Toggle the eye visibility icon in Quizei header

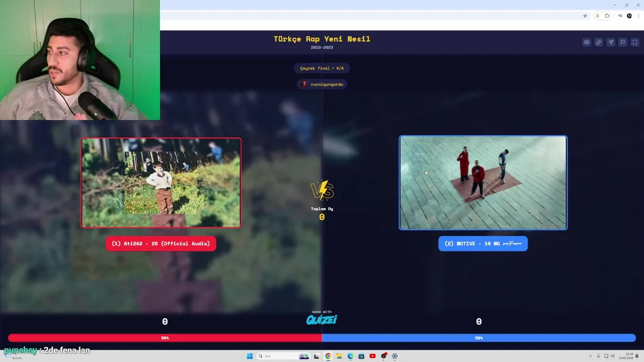point(587,42)
